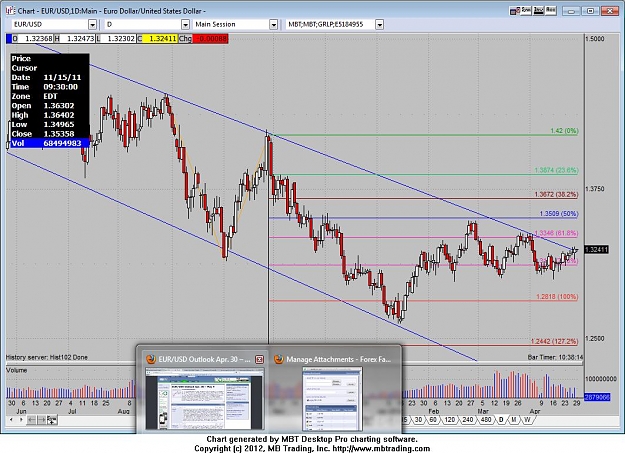Click the current price marker 1.32411 on axis
The width and height of the screenshot is (625, 453).
[x=596, y=250]
